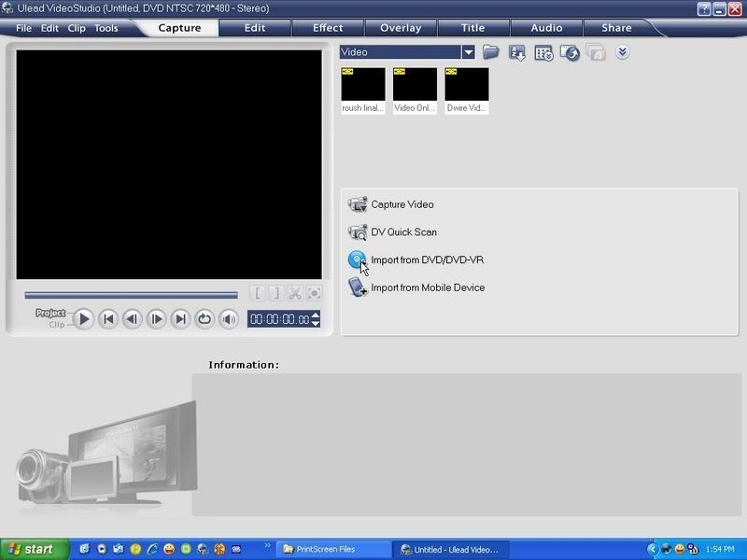Click Import from DVD/DVD-VR disc icon
This screenshot has width=747, height=560.
(x=357, y=260)
